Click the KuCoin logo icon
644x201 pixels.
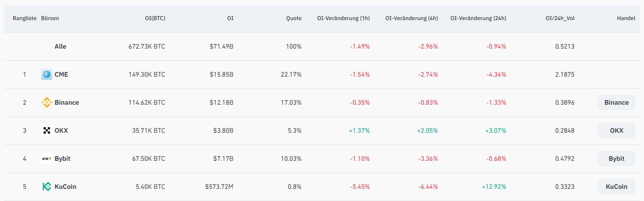point(46,187)
